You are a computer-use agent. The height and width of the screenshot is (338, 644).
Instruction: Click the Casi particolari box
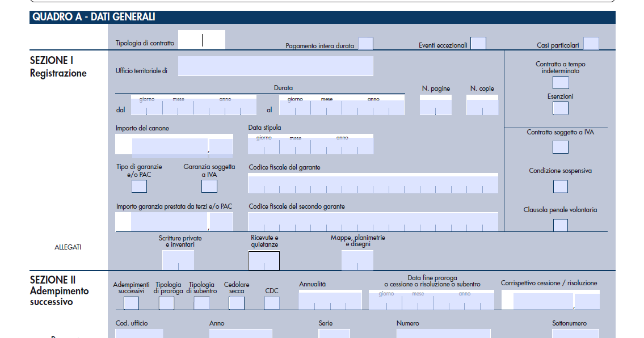(x=590, y=42)
